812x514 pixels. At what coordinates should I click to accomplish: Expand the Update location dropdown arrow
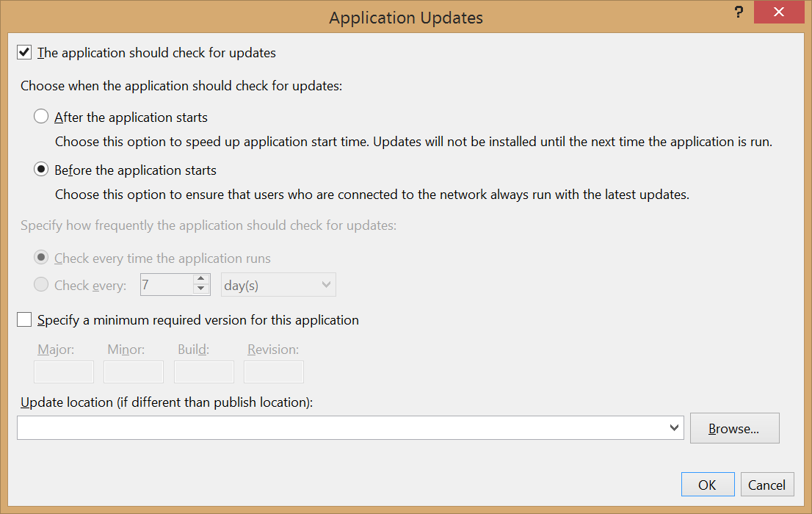coord(675,428)
